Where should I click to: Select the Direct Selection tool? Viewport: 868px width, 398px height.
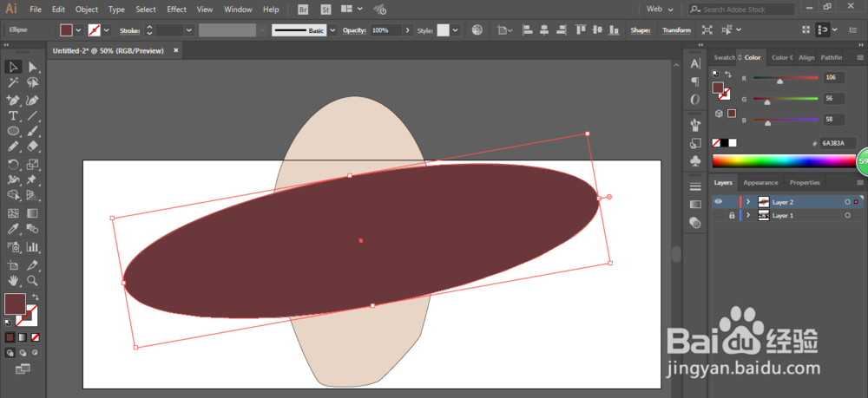33,67
